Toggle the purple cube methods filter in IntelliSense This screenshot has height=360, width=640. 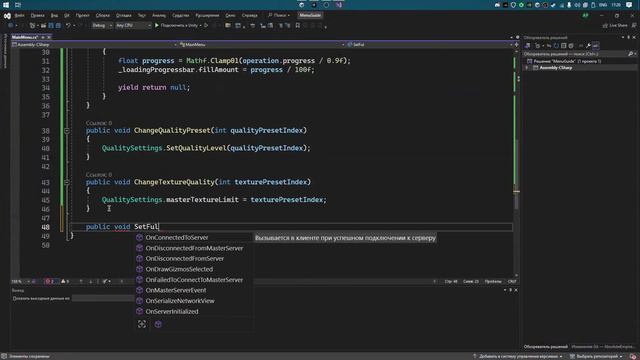coord(158,324)
